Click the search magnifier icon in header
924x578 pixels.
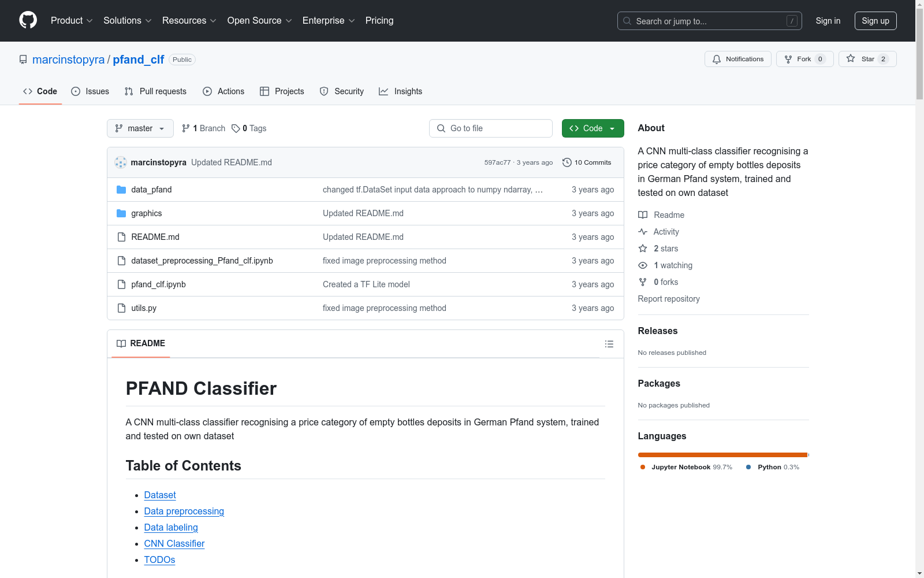click(627, 21)
